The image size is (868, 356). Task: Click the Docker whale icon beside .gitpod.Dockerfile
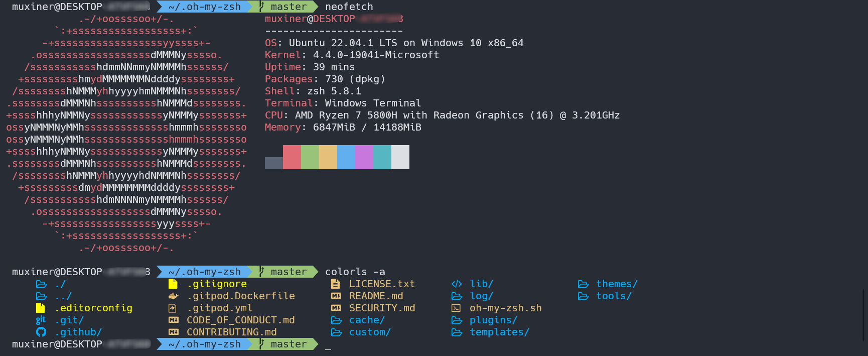173,296
